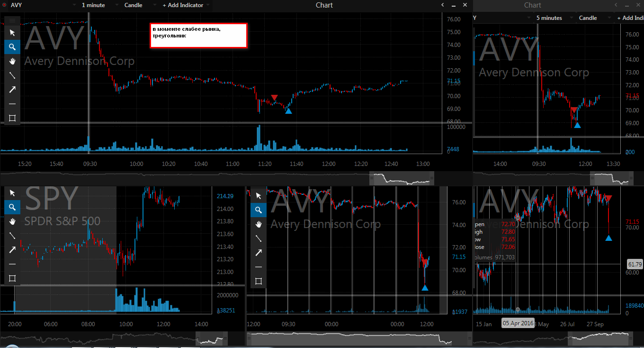Select the pointer tool in SPY chart
Image resolution: width=644 pixels, height=348 pixels.
tap(12, 193)
